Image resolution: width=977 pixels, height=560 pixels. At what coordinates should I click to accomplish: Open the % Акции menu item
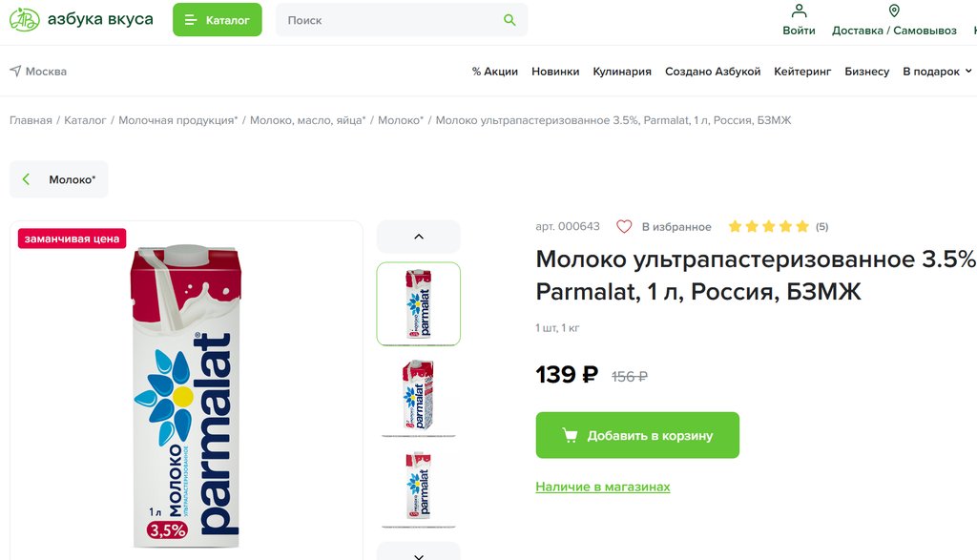coord(494,72)
